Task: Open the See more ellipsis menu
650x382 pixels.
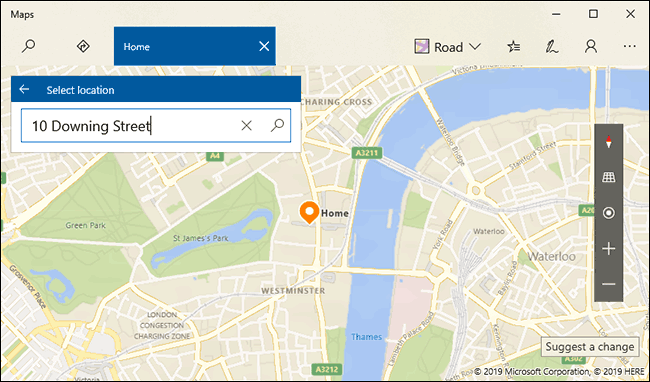Action: click(629, 46)
